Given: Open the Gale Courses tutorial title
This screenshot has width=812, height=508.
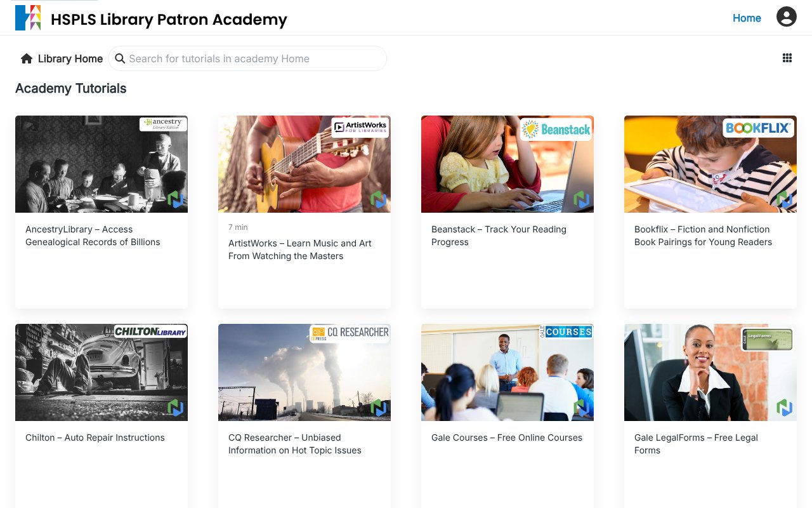Looking at the screenshot, I should [x=506, y=438].
